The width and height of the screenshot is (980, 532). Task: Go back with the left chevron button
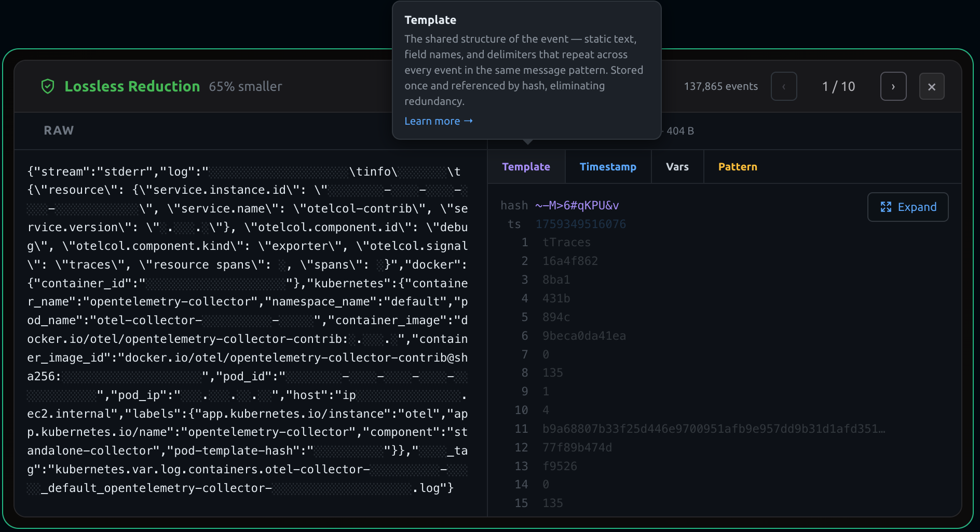click(x=784, y=87)
